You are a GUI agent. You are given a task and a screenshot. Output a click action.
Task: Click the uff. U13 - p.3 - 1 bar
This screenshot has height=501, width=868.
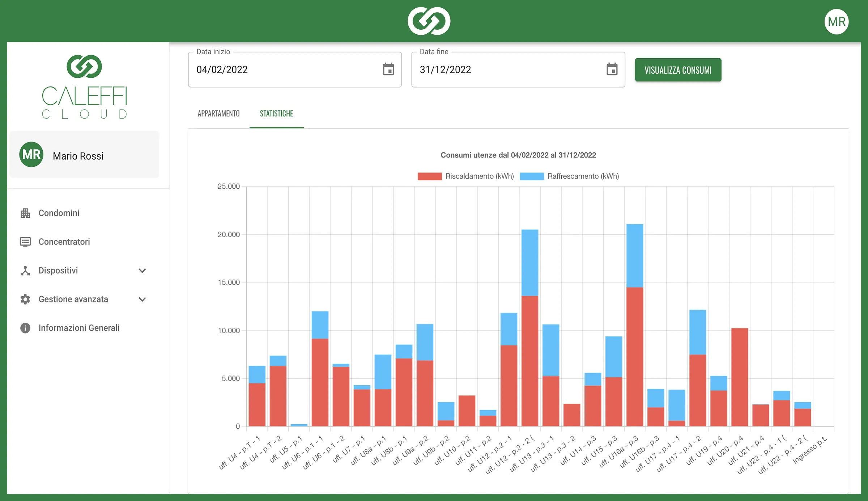[x=551, y=375]
